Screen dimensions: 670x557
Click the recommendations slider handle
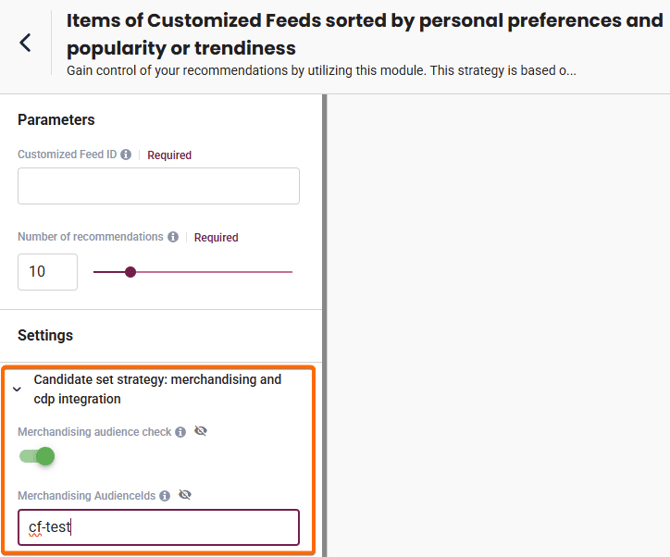tap(130, 272)
